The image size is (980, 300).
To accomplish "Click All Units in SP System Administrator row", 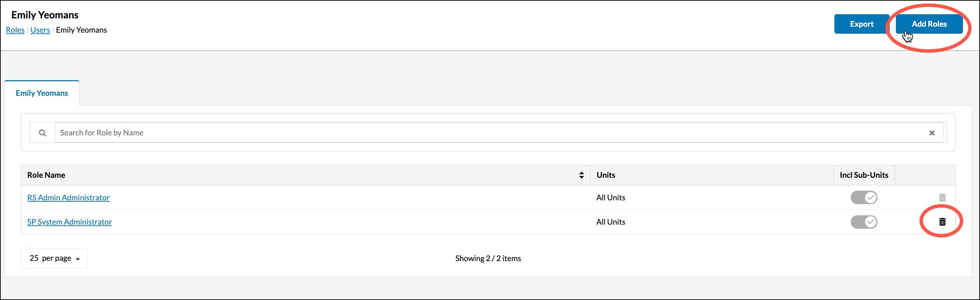I will pos(611,222).
